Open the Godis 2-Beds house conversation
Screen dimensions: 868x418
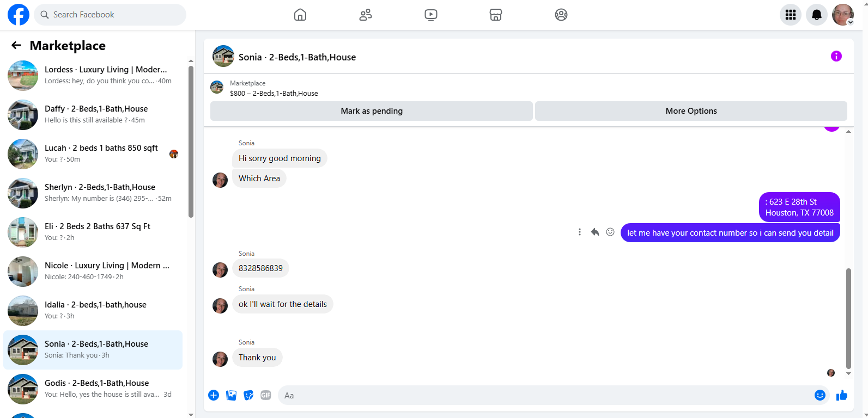click(x=93, y=389)
